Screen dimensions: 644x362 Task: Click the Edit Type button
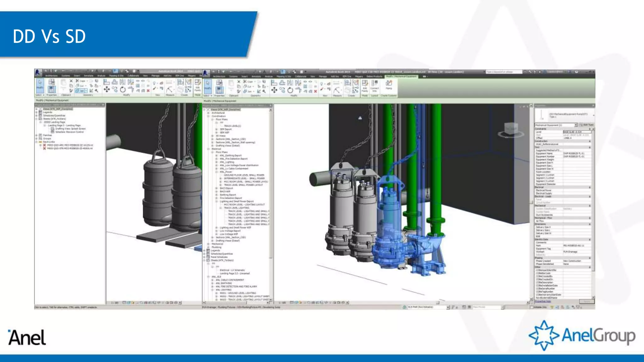pos(586,125)
